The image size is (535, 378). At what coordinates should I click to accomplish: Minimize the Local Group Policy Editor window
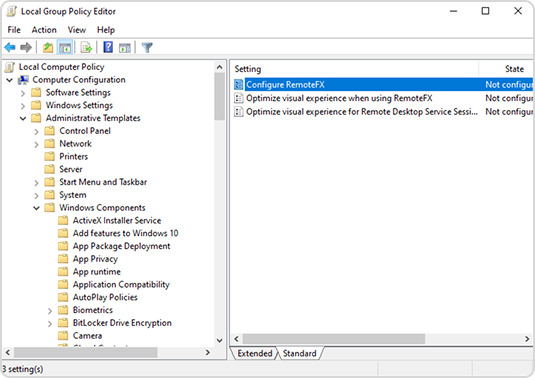[453, 11]
